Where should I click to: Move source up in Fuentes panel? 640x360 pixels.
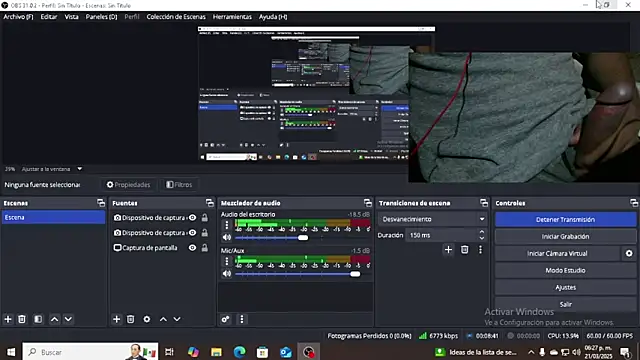point(163,319)
